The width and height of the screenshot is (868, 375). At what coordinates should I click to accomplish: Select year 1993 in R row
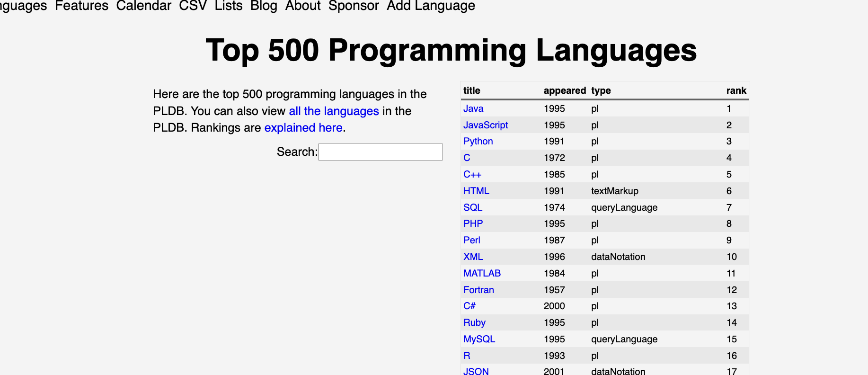coord(554,356)
